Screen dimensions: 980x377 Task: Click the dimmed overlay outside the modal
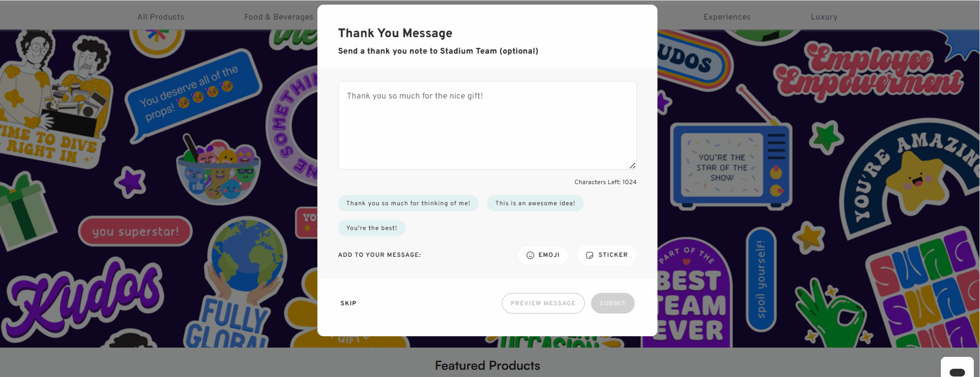pos(155,206)
